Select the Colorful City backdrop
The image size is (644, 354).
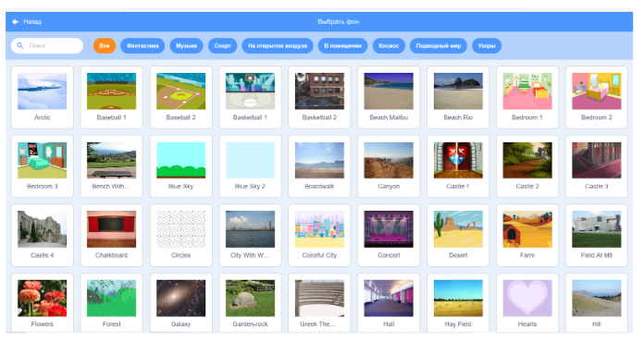pos(319,236)
